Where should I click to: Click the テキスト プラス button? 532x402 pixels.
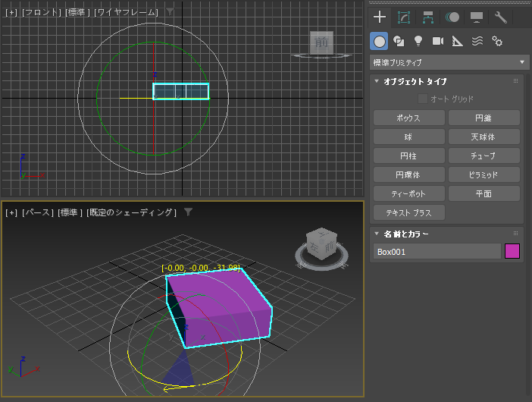408,213
